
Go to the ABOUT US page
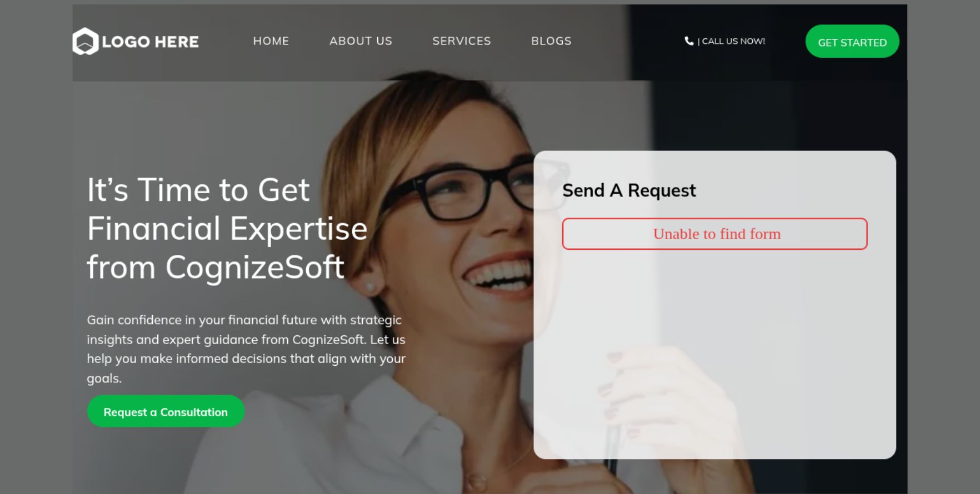(361, 41)
